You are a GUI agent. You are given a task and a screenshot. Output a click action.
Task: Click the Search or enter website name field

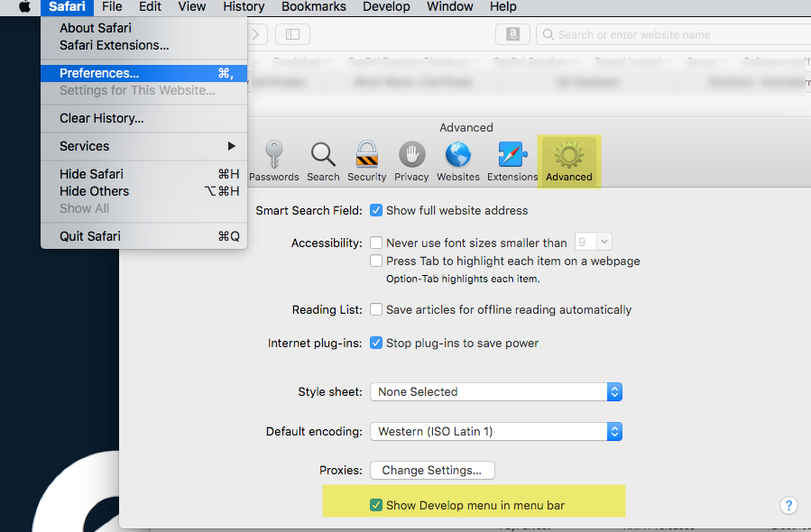click(673, 34)
